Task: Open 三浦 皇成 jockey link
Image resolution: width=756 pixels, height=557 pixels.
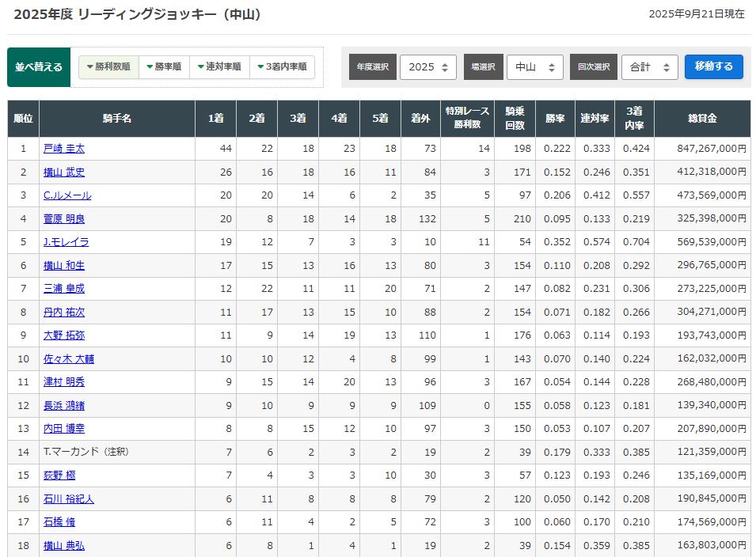Action: click(x=64, y=289)
